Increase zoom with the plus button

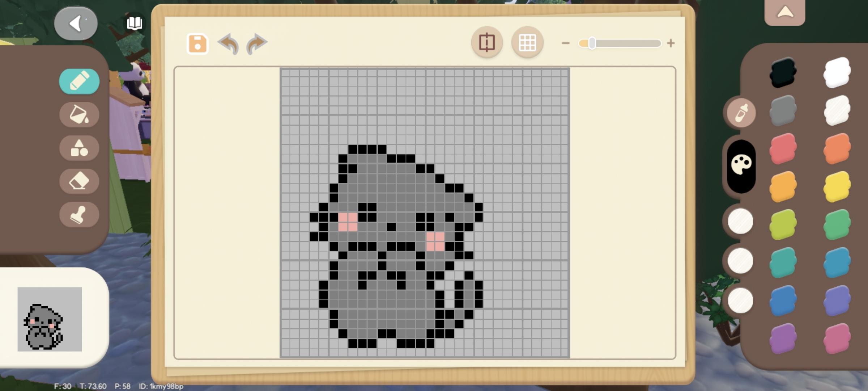[671, 43]
